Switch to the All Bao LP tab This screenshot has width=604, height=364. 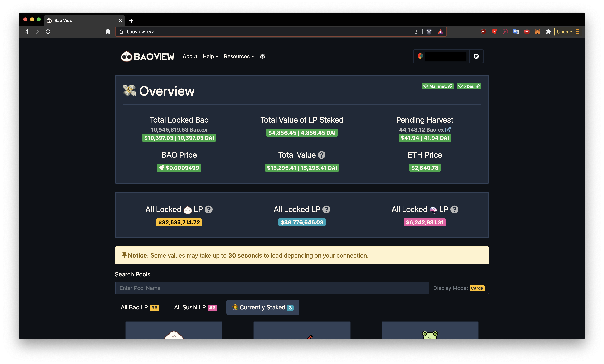(140, 307)
